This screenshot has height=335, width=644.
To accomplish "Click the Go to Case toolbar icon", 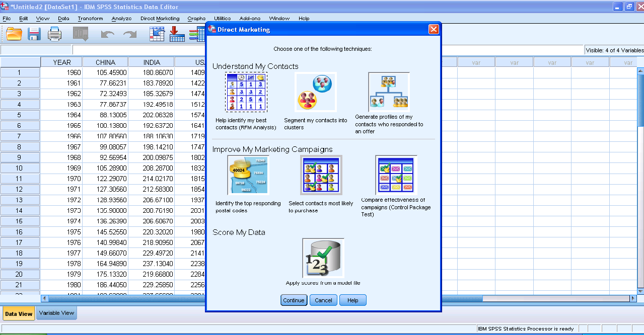I will [158, 34].
